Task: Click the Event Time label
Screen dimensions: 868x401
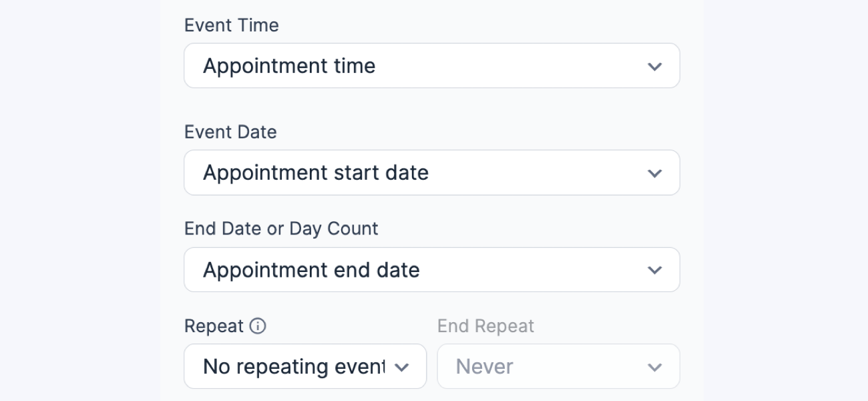Action: (x=230, y=25)
